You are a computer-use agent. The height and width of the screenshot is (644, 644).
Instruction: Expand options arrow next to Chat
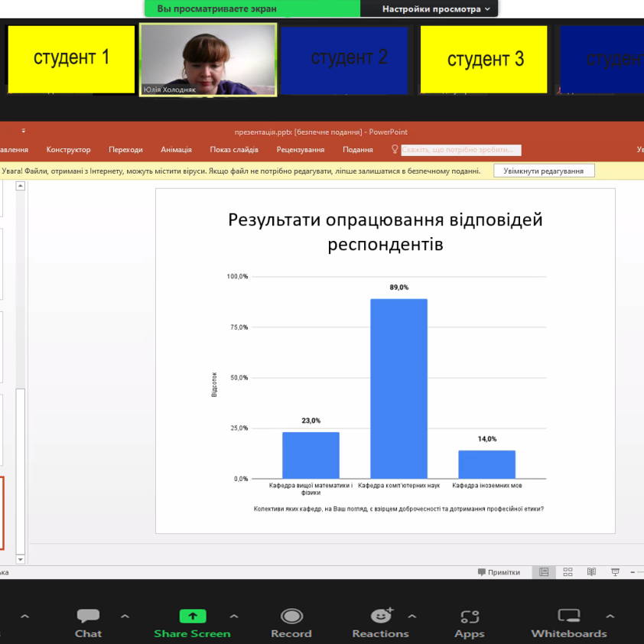click(x=125, y=616)
